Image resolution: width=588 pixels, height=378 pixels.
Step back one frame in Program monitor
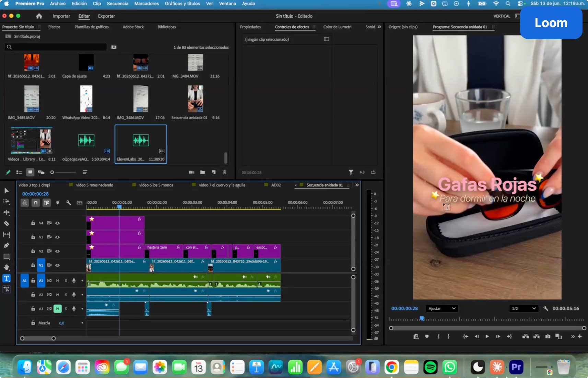[477, 336]
